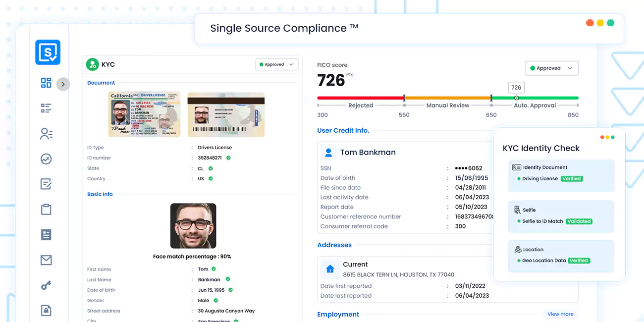Click the User Credit Info heading
The width and height of the screenshot is (644, 322).
[343, 130]
